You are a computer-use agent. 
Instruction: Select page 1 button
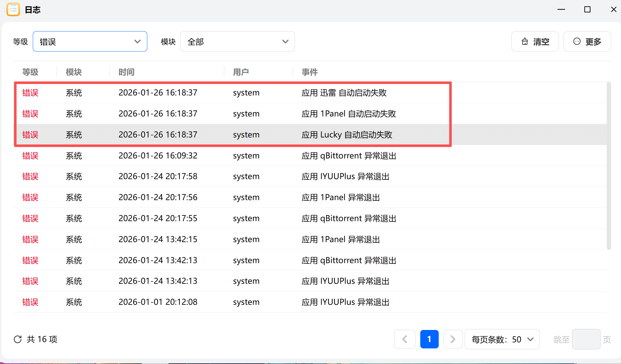click(x=429, y=339)
